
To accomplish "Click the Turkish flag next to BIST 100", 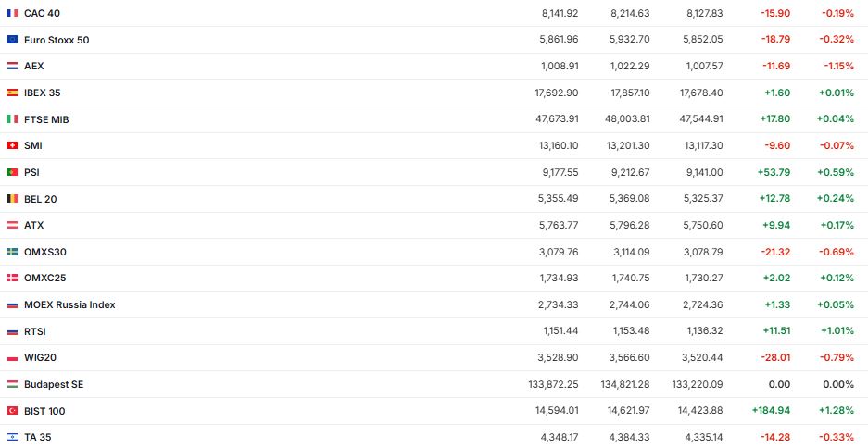I will point(12,411).
